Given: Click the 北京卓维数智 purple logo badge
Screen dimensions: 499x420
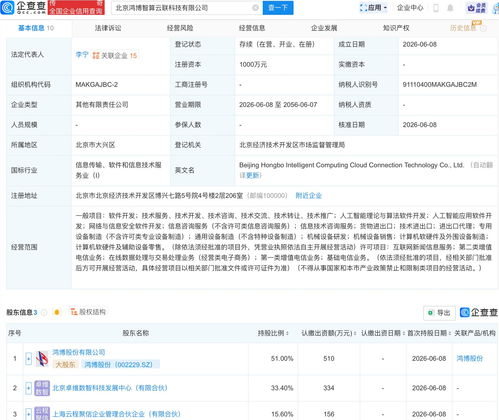Looking at the screenshot, I should (x=42, y=388).
